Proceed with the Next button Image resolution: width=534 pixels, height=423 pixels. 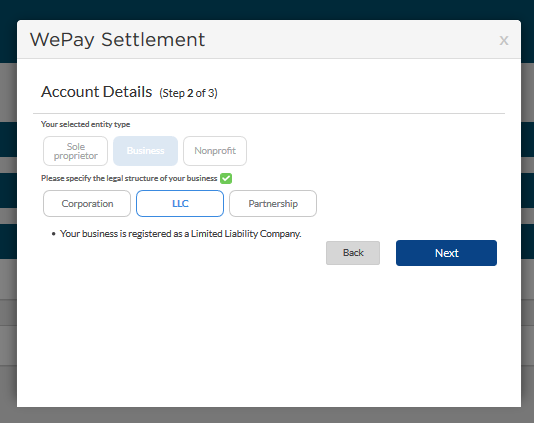[446, 253]
